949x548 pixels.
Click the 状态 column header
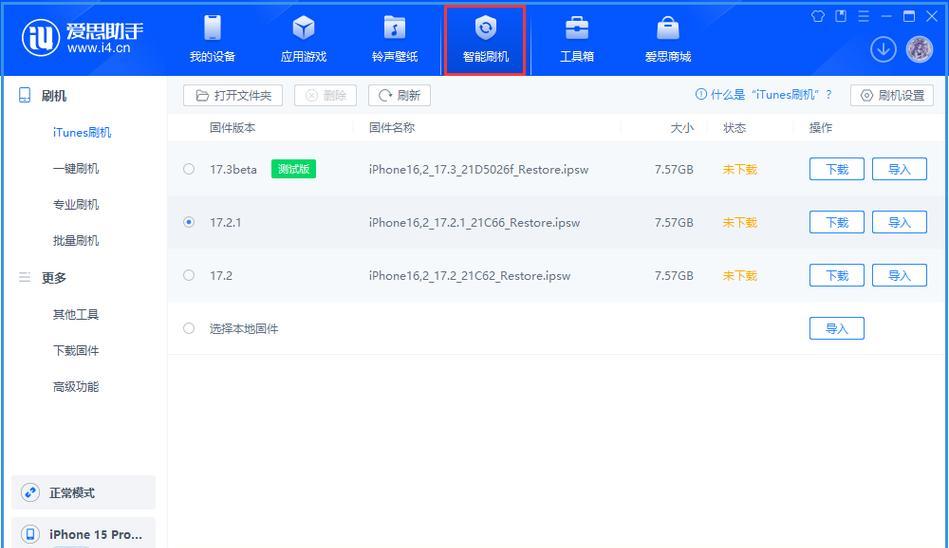coord(735,128)
